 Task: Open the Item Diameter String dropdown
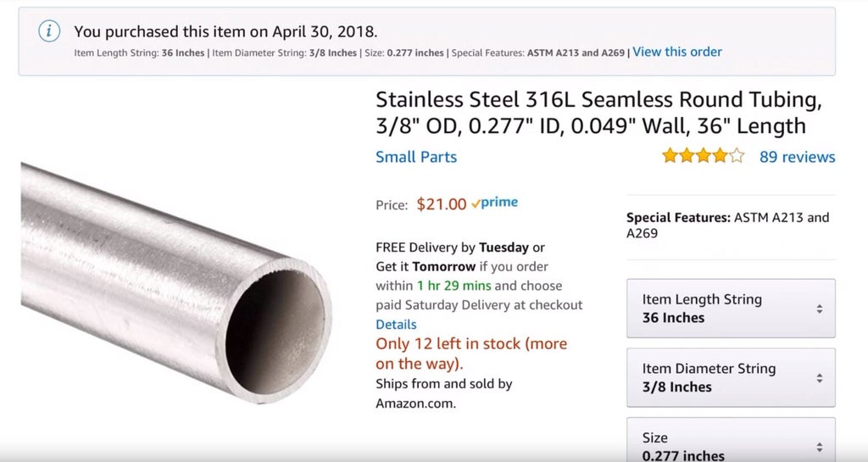731,378
